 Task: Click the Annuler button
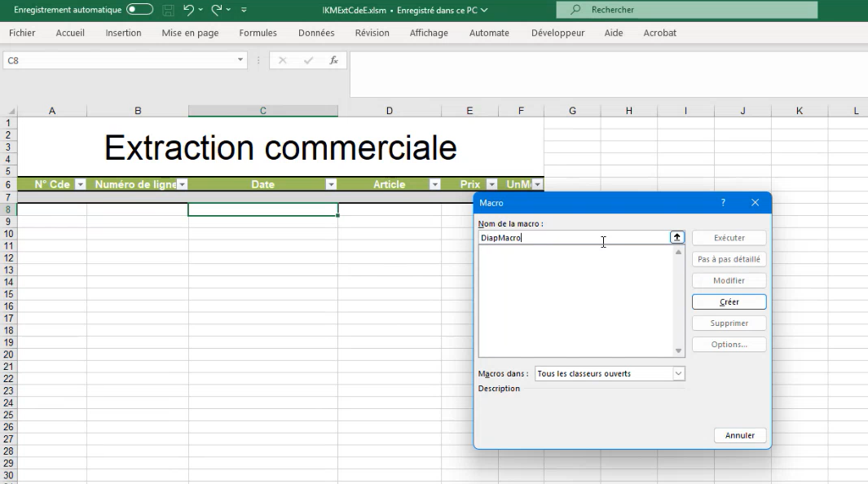click(x=739, y=435)
